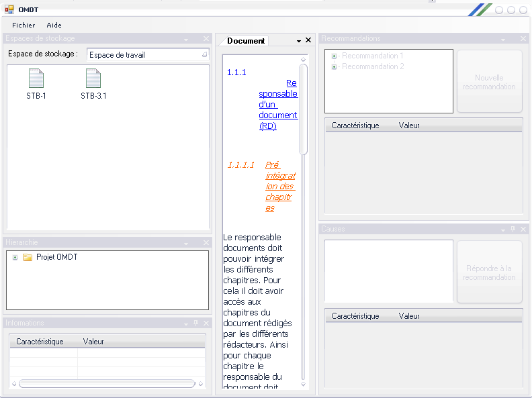Open the Document panel dropdown arrow
This screenshot has width=532, height=398.
coord(299,41)
